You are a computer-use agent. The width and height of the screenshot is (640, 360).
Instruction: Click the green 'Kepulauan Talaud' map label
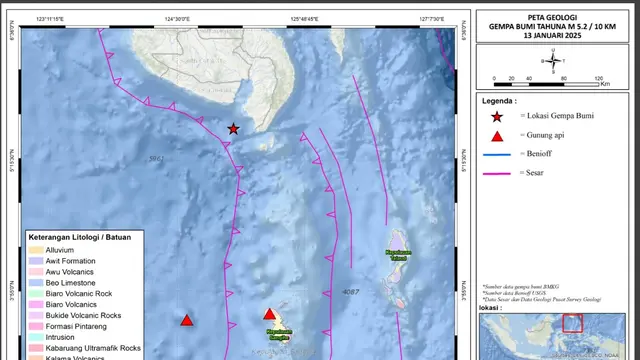coord(398,255)
